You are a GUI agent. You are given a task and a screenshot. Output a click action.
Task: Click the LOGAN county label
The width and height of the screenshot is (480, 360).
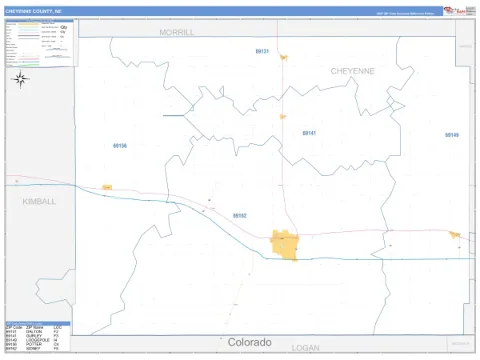(305, 348)
